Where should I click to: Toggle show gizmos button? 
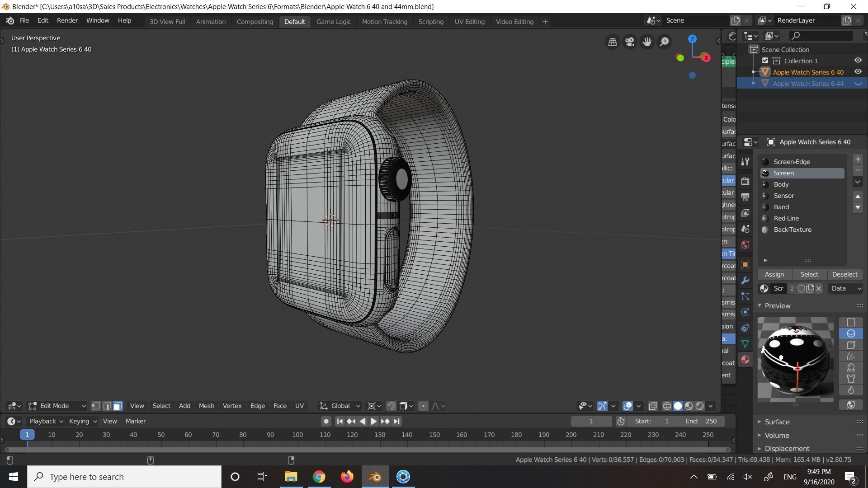[x=602, y=406]
